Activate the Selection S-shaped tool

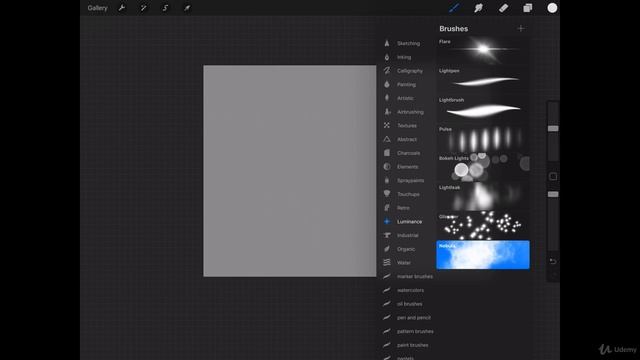click(x=165, y=8)
